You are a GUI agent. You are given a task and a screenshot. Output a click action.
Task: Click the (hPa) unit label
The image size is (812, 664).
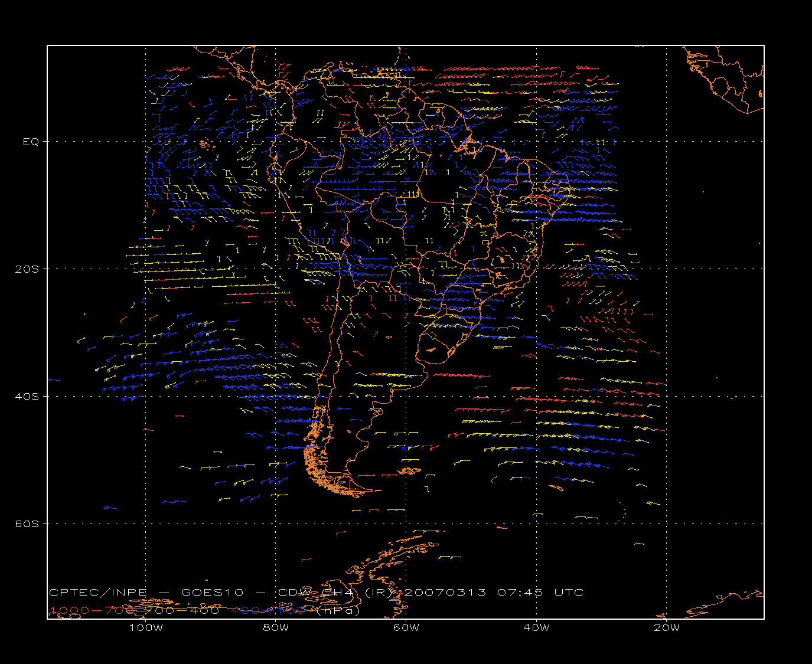pyautogui.click(x=338, y=611)
